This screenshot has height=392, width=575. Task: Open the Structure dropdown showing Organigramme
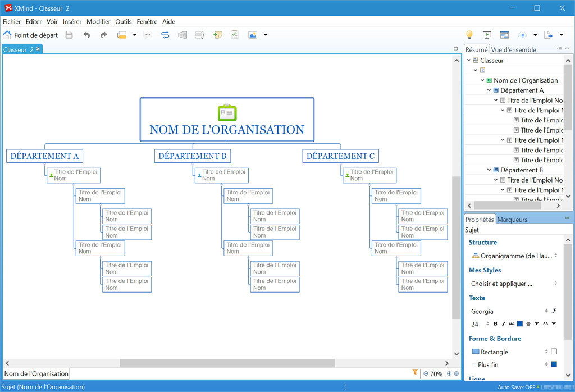pos(514,256)
